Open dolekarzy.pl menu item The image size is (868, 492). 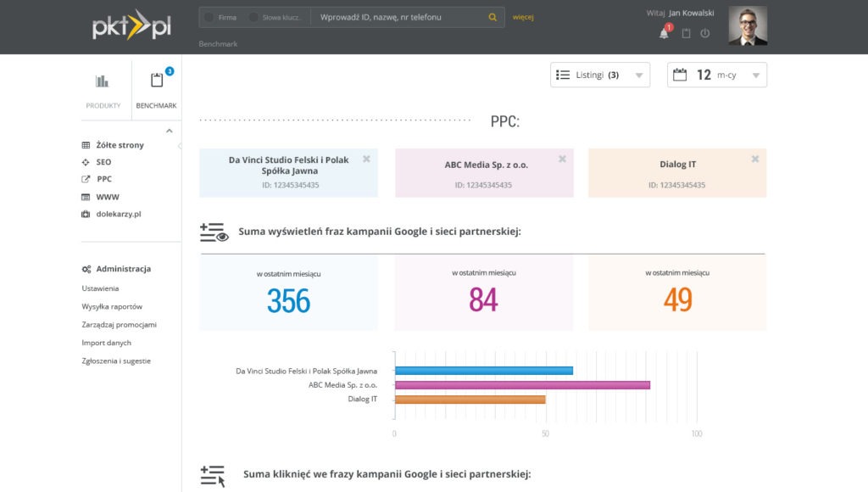119,214
